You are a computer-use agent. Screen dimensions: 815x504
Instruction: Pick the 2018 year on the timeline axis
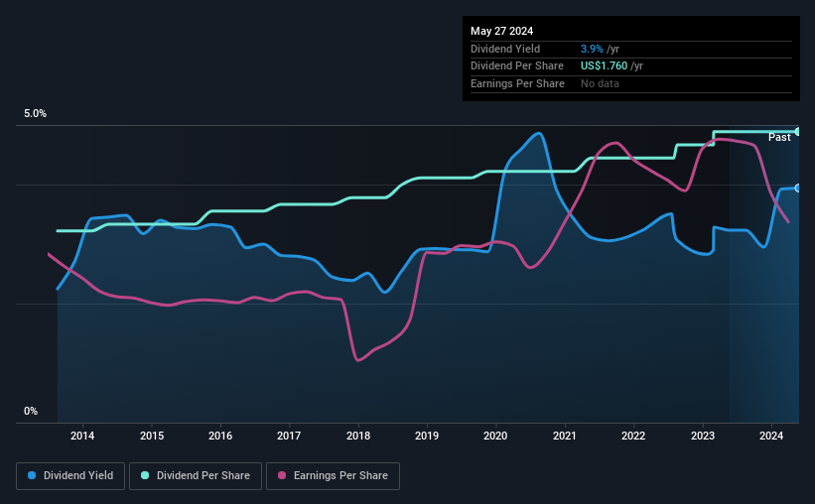point(358,436)
